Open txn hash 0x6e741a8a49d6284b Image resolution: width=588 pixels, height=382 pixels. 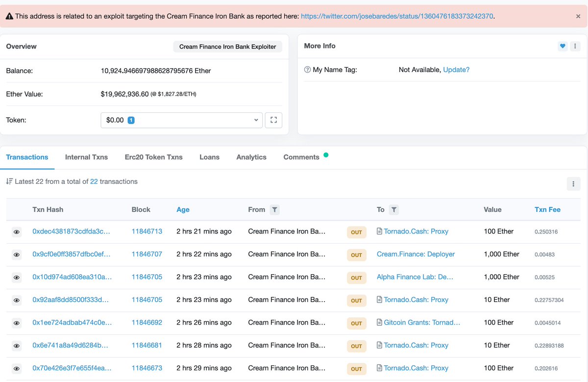pos(71,345)
